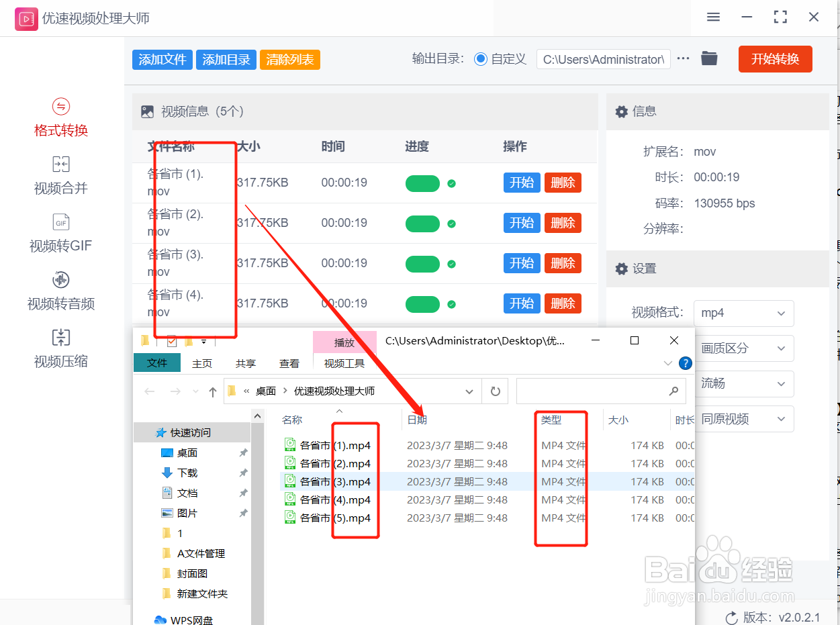
Task: Open the 流畅 dropdown
Action: click(x=743, y=384)
